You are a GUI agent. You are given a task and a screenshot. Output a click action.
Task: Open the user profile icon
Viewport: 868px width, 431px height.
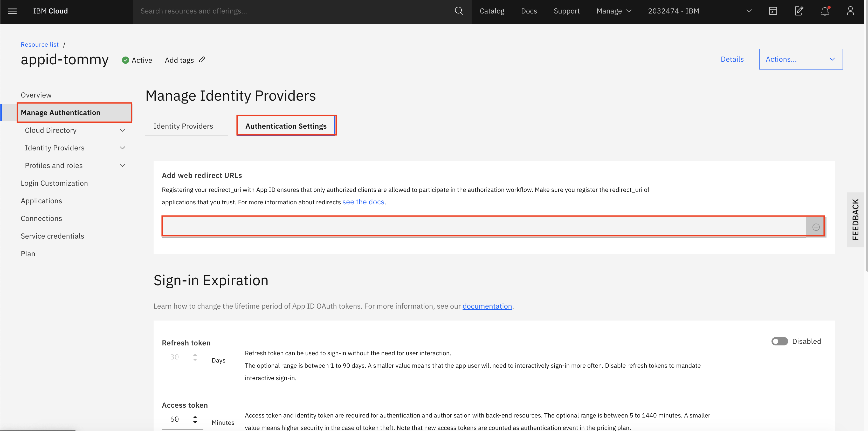coord(850,11)
